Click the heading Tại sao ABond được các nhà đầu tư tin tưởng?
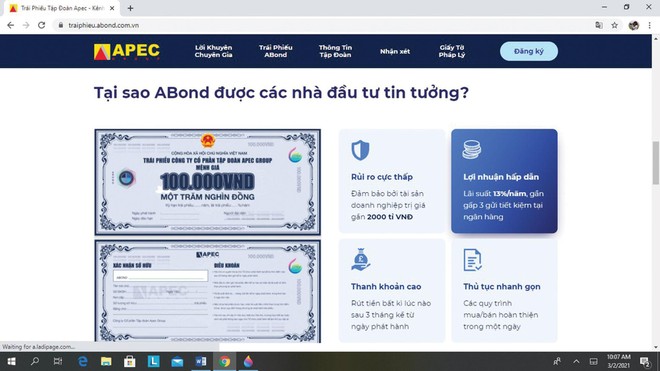The width and height of the screenshot is (660, 371). pos(281,92)
